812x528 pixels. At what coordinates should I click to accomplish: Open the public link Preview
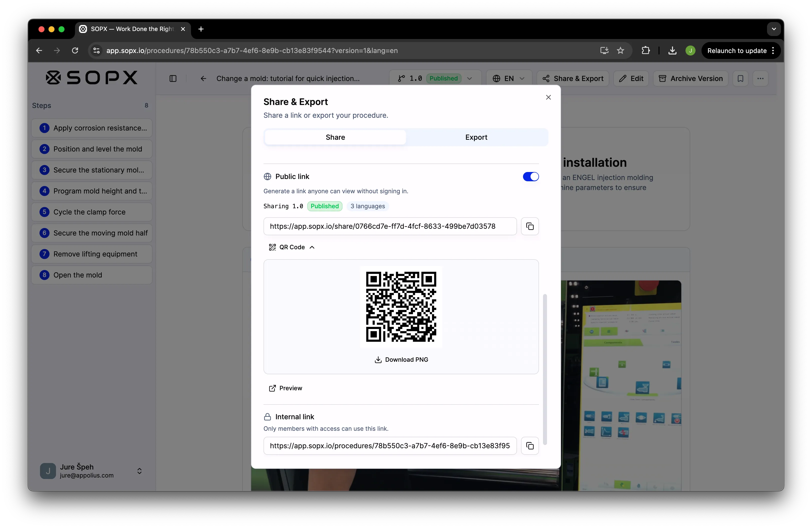point(286,388)
